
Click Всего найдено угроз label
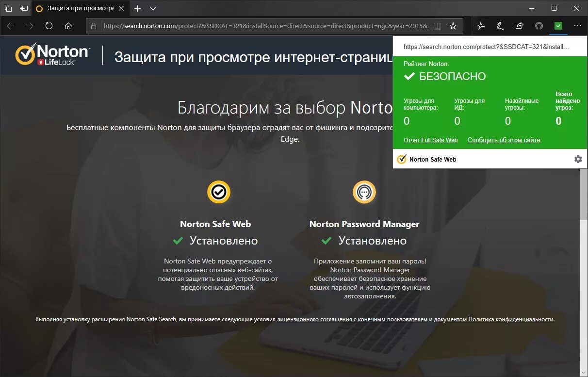(568, 100)
